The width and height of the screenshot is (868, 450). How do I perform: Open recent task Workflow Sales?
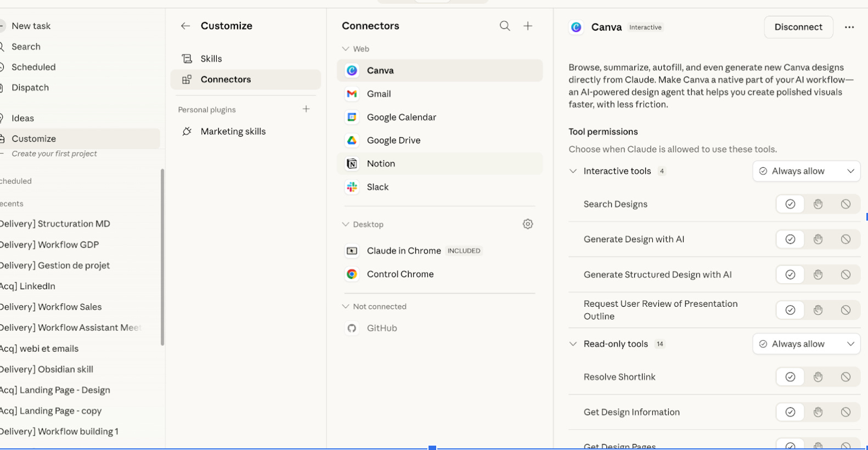(51, 307)
